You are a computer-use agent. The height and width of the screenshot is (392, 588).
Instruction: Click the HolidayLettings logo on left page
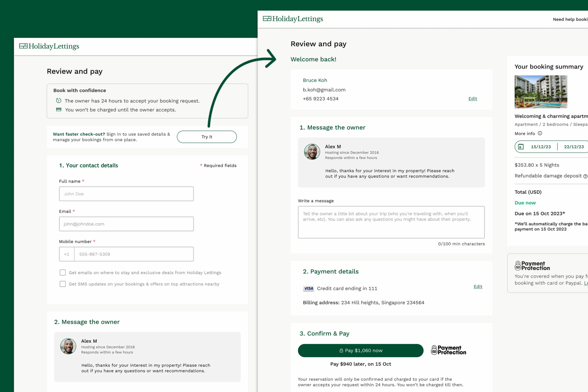tap(49, 46)
